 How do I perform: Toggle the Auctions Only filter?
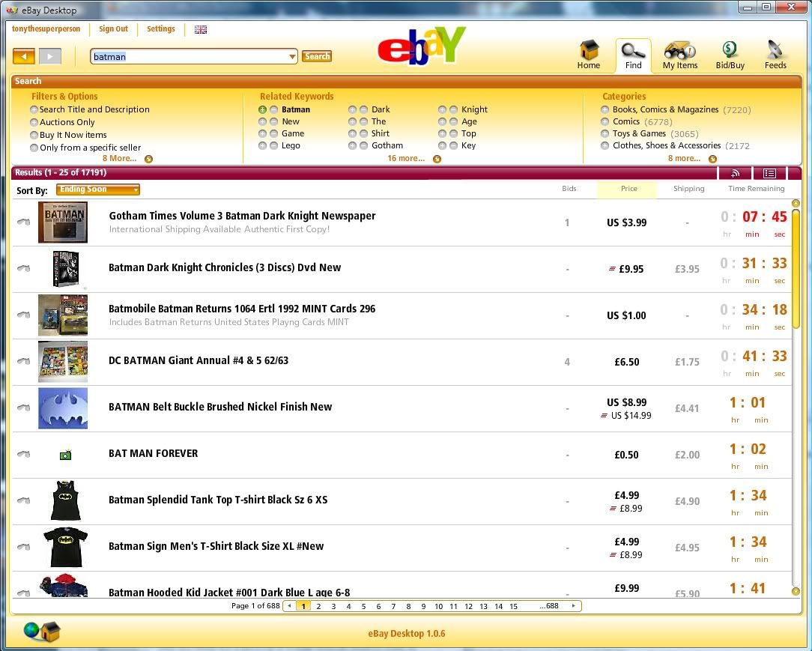34,122
